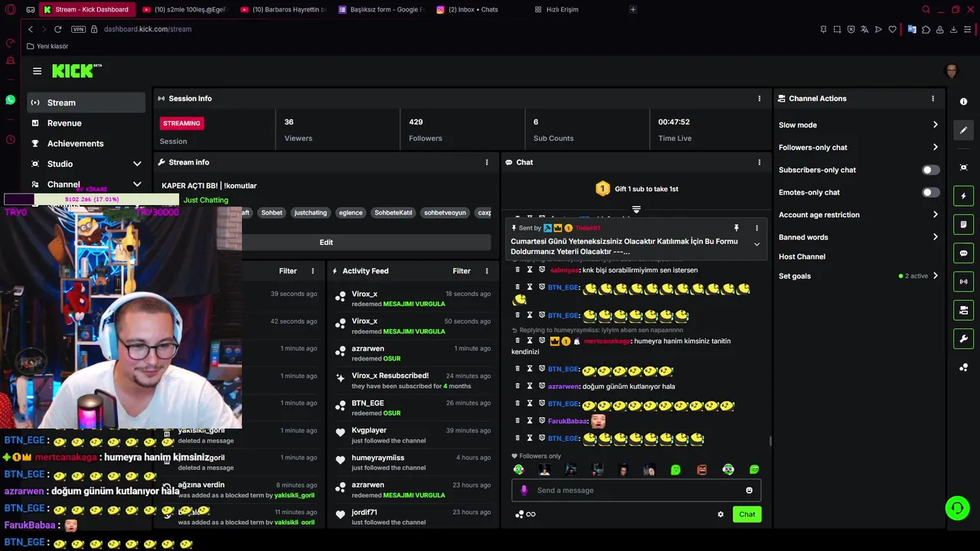Click the purple microphone icon in message box

[524, 491]
